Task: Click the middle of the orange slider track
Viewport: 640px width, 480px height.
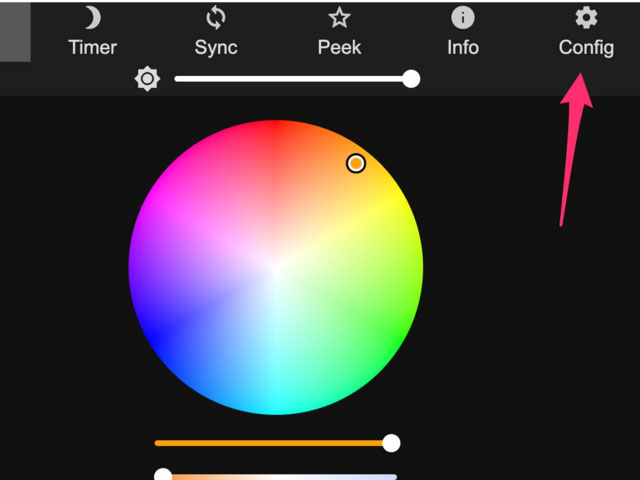Action: click(272, 443)
